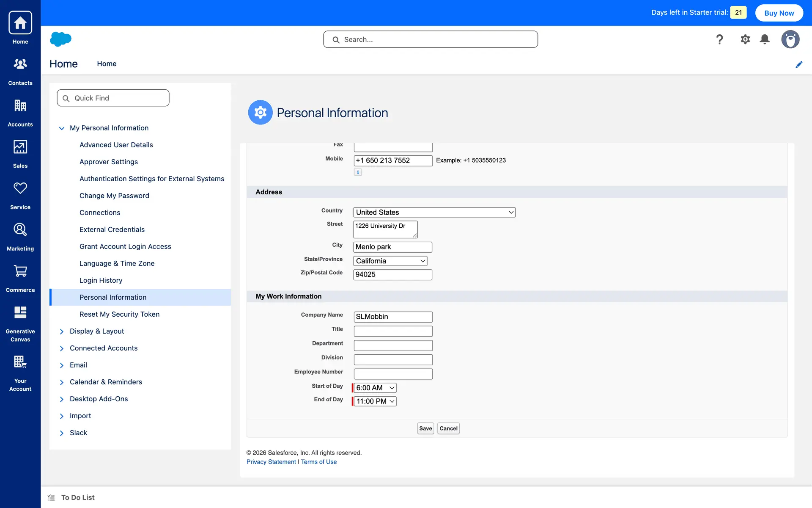Open the State/Province dropdown
This screenshot has height=508, width=812.
point(390,261)
